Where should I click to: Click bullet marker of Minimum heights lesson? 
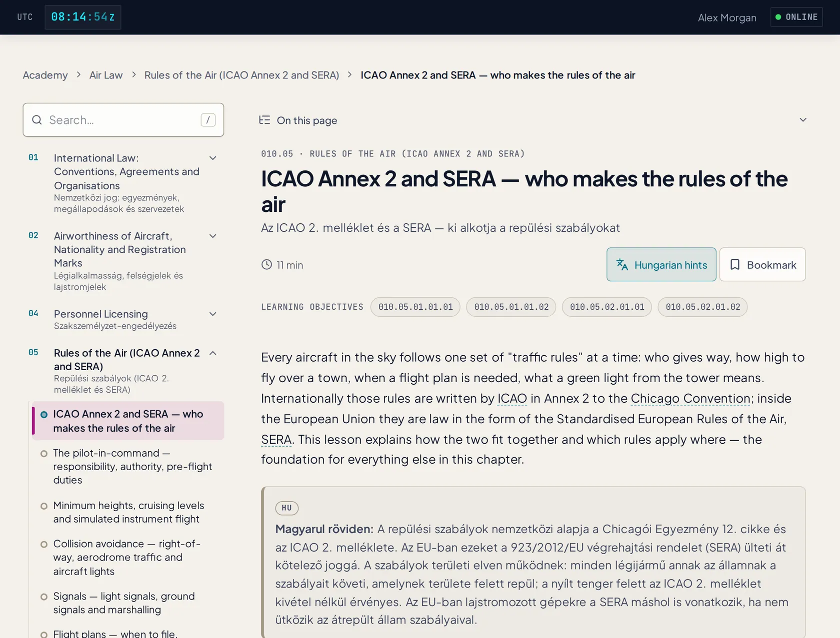tap(44, 506)
